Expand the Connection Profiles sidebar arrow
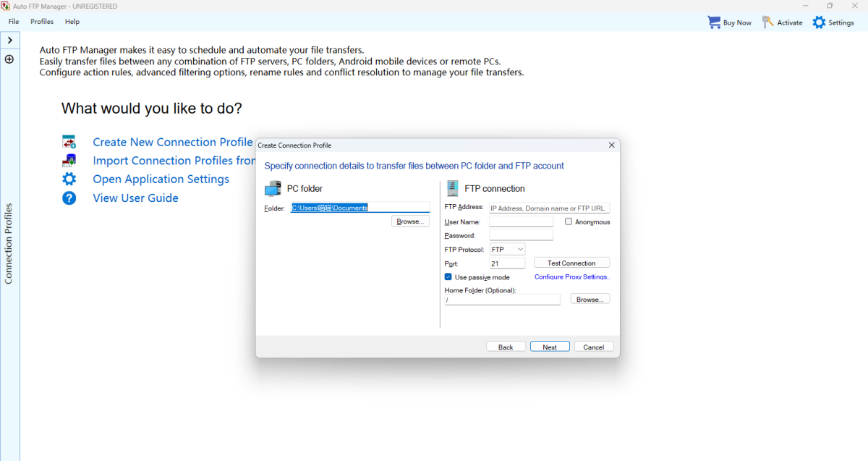This screenshot has height=461, width=868. tap(9, 41)
